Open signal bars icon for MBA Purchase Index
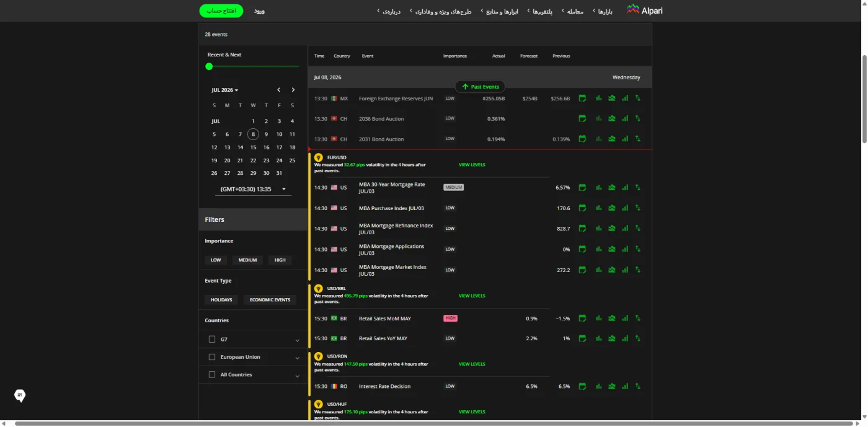Viewport: 868px width, 427px height. tap(625, 208)
